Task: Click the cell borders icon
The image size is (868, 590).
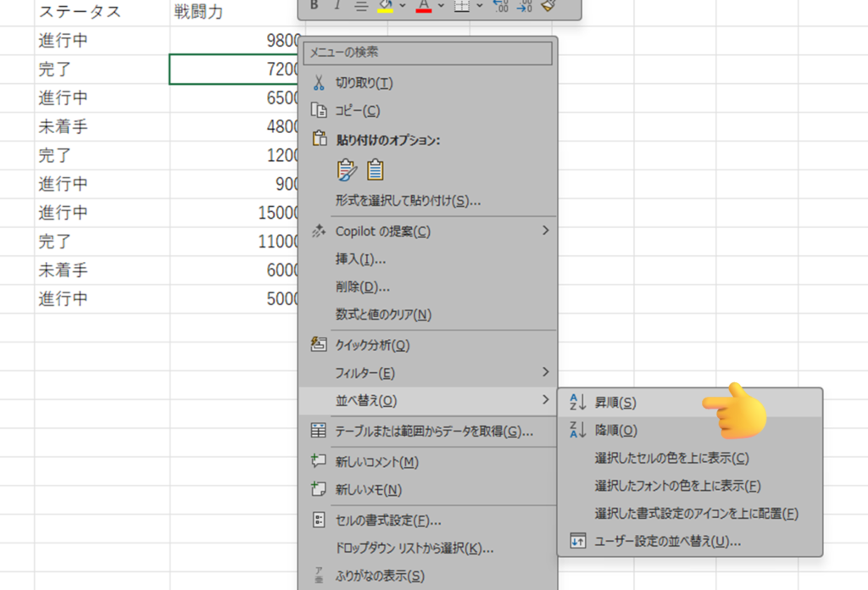Action: tap(462, 5)
